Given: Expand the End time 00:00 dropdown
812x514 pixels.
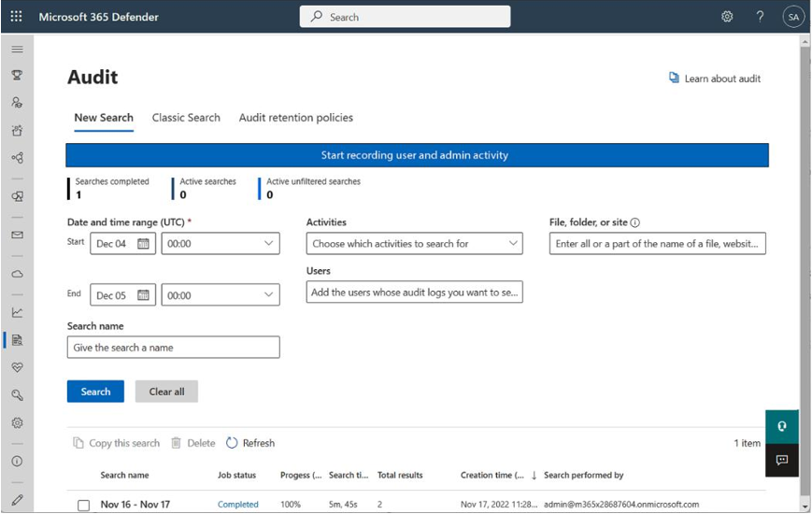Looking at the screenshot, I should [221, 294].
